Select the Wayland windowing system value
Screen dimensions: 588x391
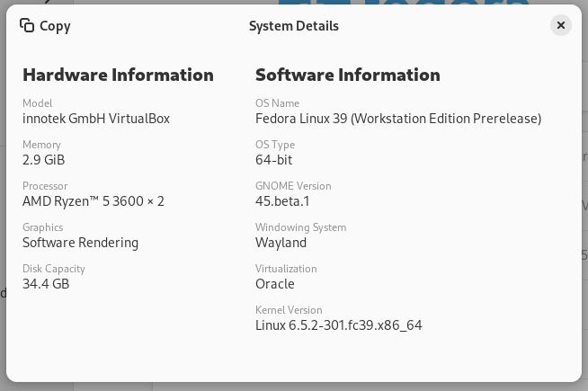click(281, 243)
